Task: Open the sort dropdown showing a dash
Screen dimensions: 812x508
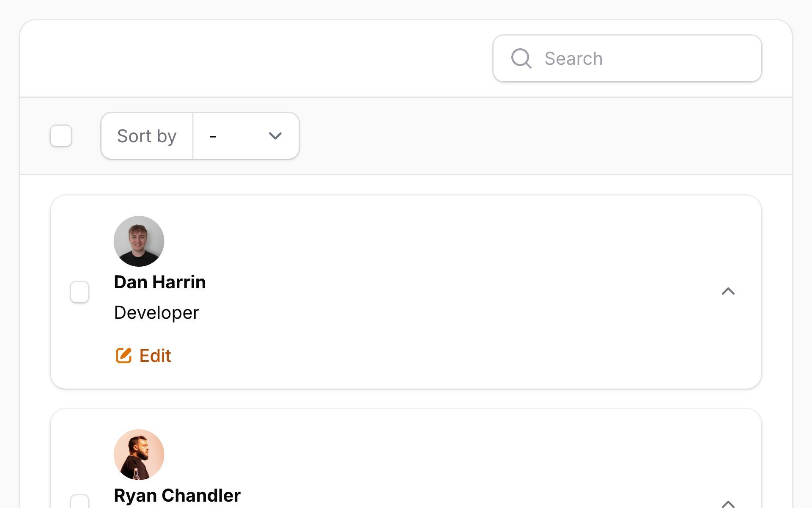Action: point(246,136)
